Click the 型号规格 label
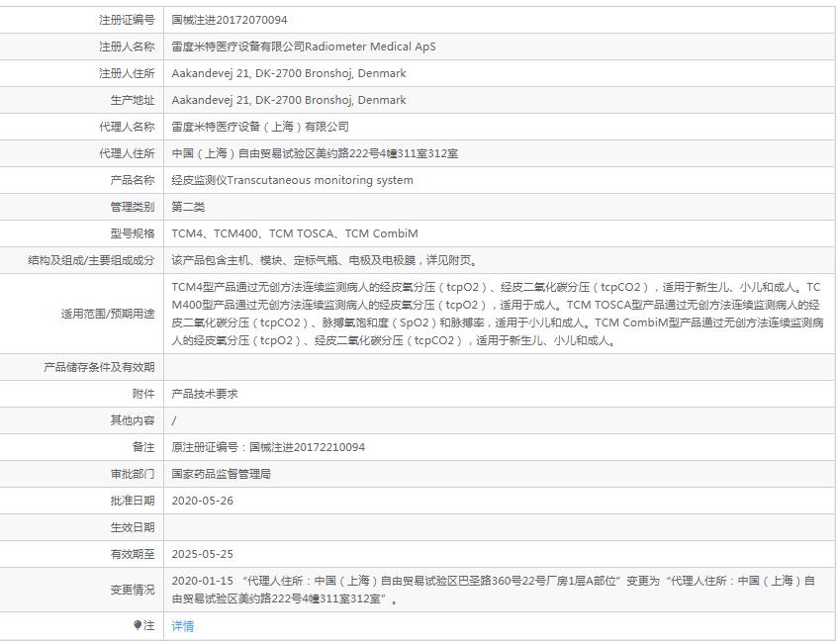837x644 pixels. coord(133,233)
